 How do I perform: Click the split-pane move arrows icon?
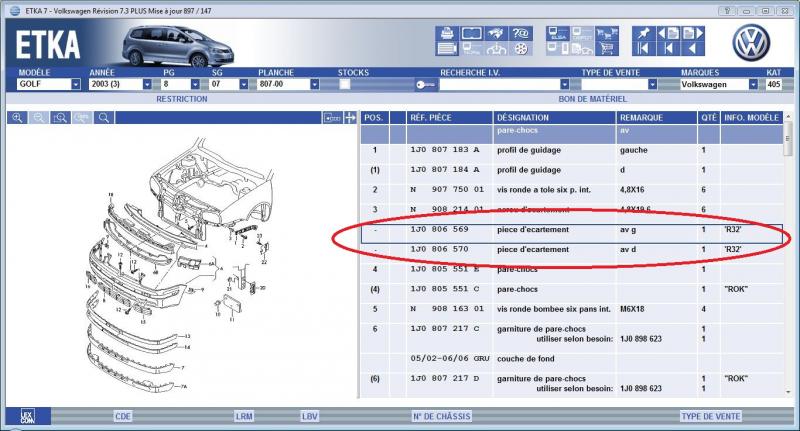(350, 118)
